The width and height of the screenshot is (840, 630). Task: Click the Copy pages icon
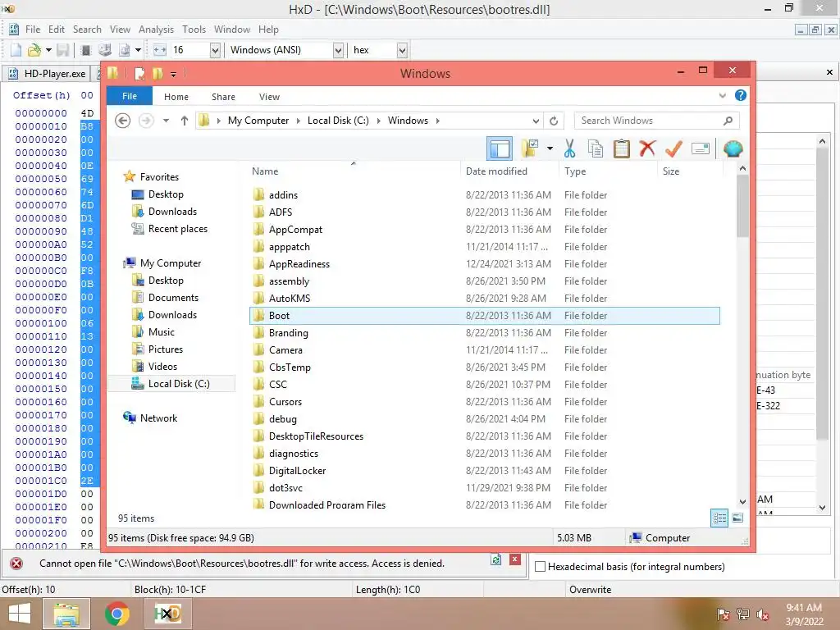click(596, 148)
